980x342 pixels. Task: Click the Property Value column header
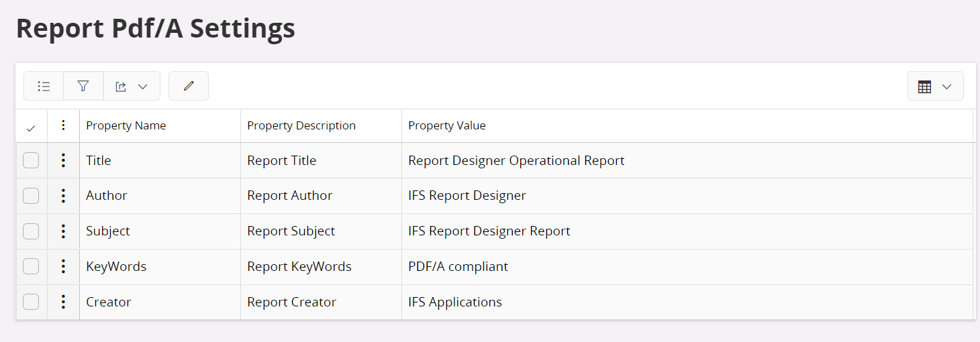[x=447, y=125]
